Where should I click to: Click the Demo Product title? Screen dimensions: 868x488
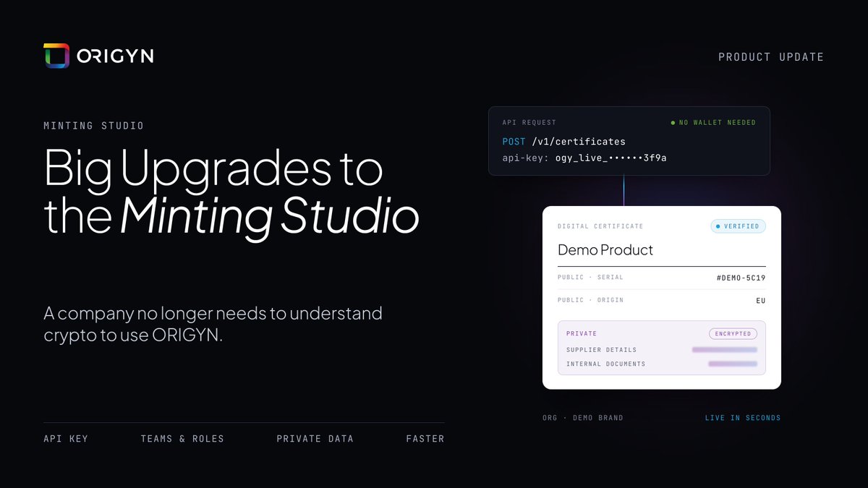coord(605,250)
